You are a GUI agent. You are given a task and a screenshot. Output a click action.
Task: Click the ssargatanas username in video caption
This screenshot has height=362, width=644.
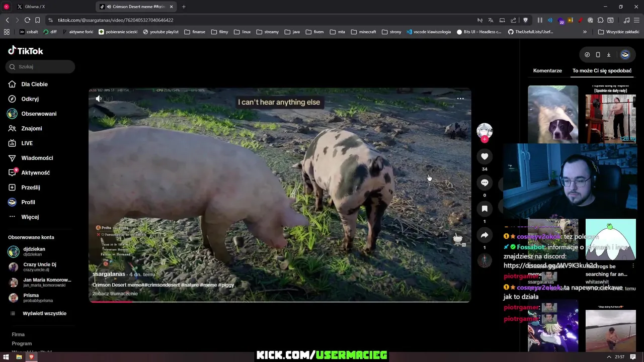(x=109, y=274)
